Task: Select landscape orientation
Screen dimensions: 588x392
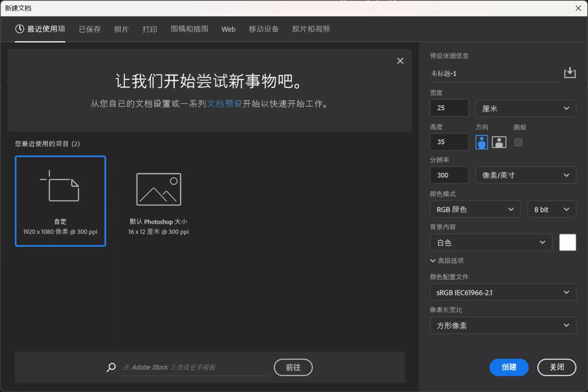Action: click(x=499, y=142)
